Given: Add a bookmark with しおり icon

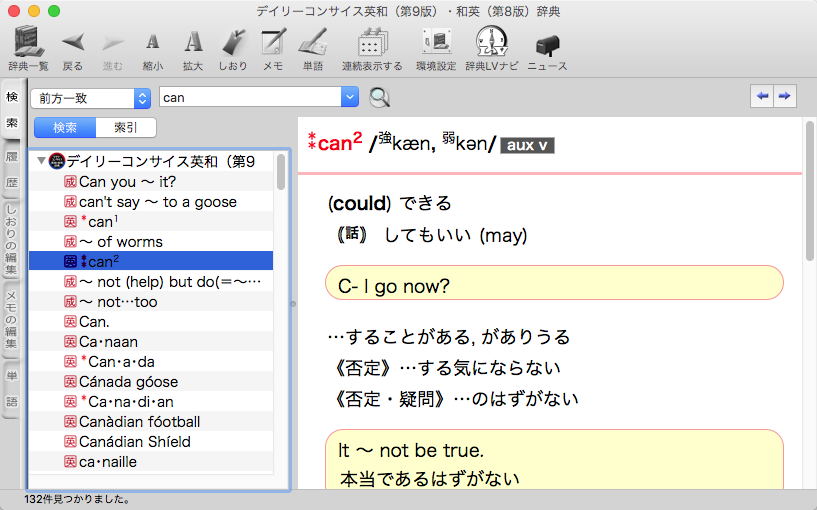Looking at the screenshot, I should click(x=233, y=42).
